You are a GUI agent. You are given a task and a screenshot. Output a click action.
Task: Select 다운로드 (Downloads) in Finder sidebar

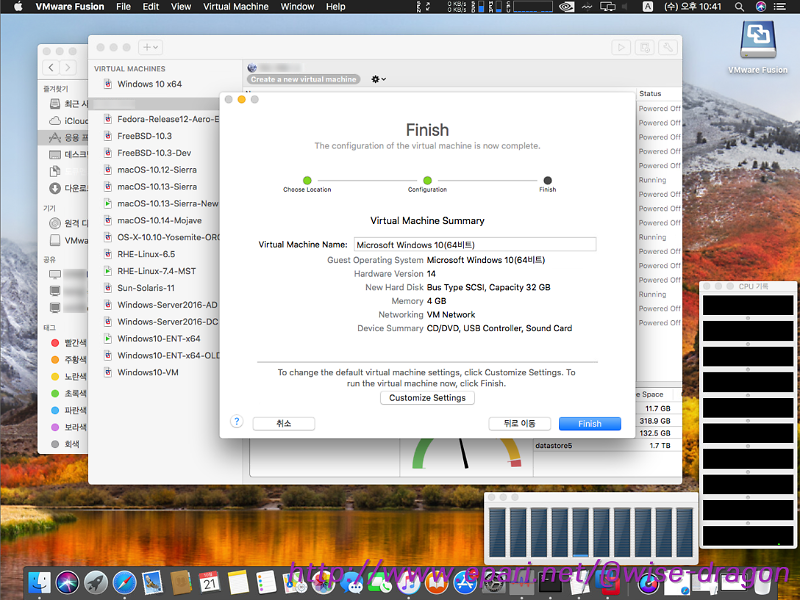68,188
